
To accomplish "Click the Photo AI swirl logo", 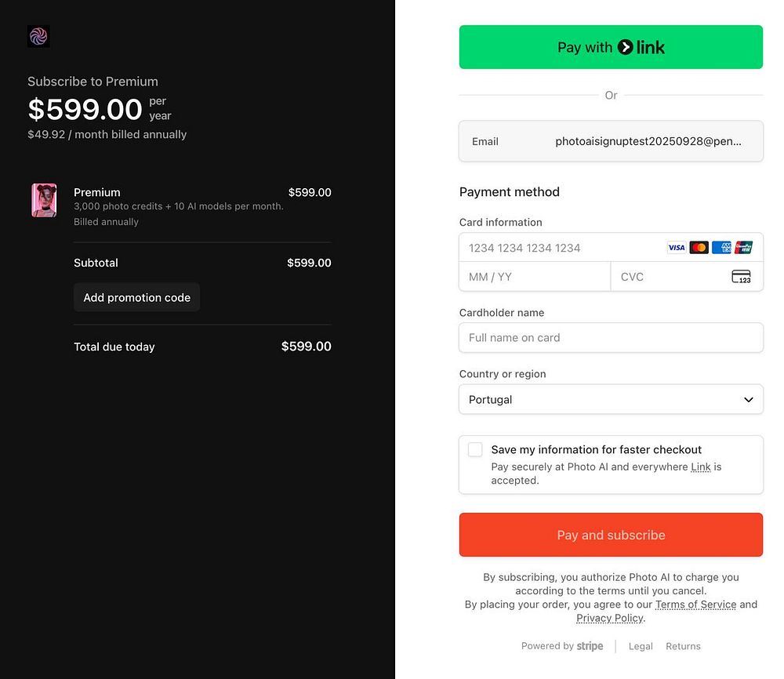I will (38, 37).
